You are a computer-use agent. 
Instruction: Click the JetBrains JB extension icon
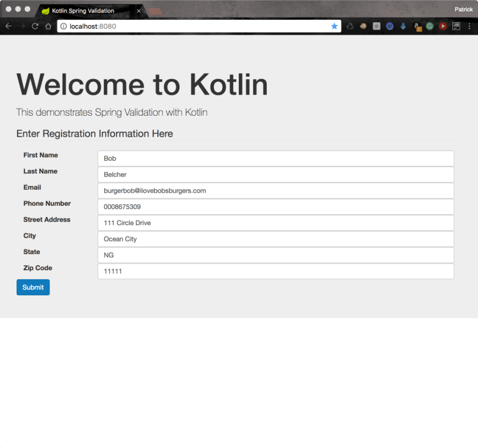[x=456, y=26]
